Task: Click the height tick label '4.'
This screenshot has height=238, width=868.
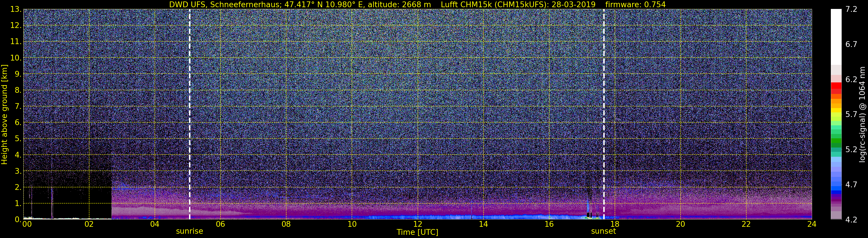Action: pyautogui.click(x=18, y=155)
